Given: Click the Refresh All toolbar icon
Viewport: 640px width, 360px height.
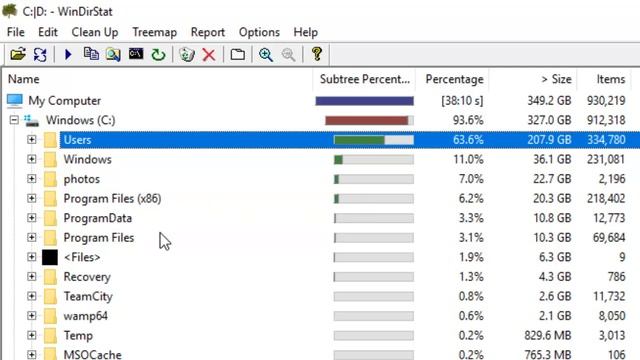Looking at the screenshot, I should pos(40,54).
